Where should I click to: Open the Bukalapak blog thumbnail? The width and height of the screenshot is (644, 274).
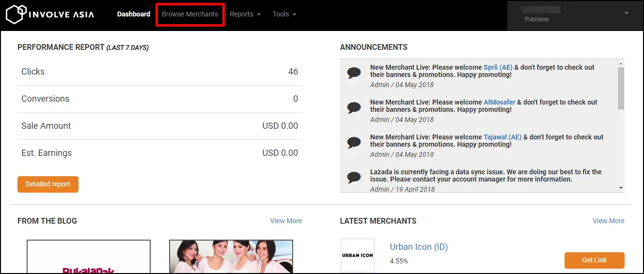(89, 257)
